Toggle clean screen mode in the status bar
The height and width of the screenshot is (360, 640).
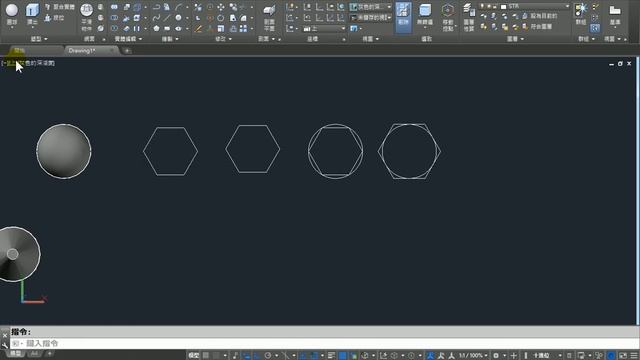click(x=622, y=356)
